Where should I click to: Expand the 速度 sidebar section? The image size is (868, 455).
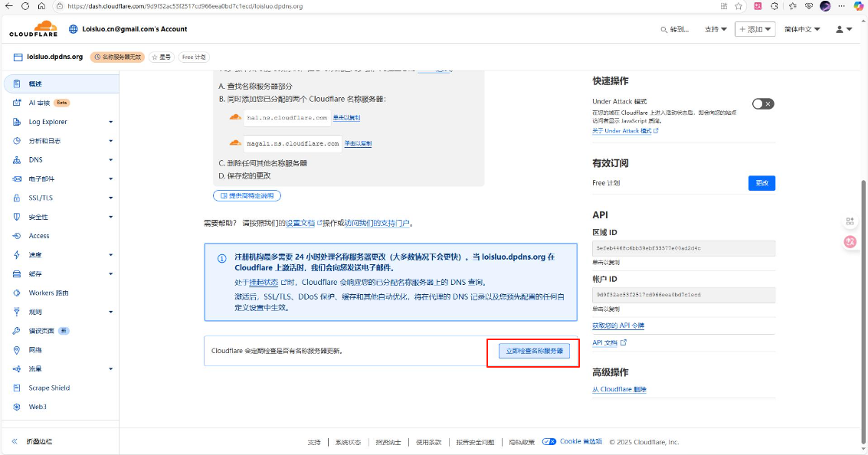tap(111, 255)
